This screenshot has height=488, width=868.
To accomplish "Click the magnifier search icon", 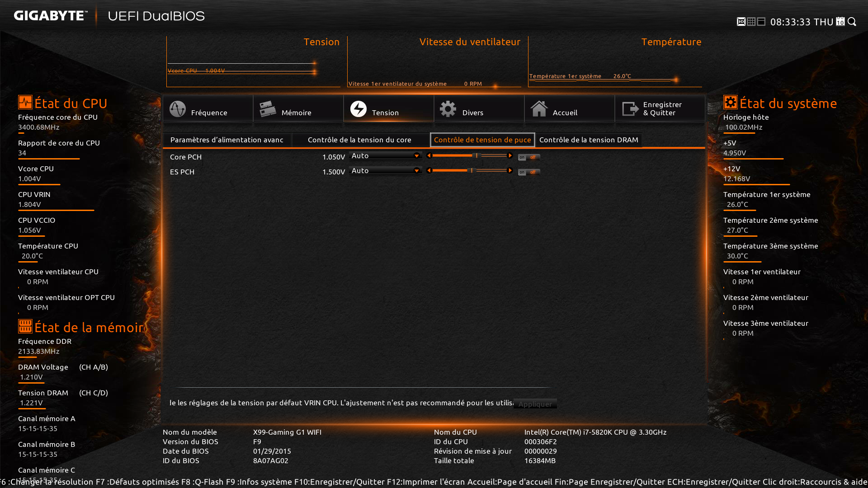I will pos(852,22).
